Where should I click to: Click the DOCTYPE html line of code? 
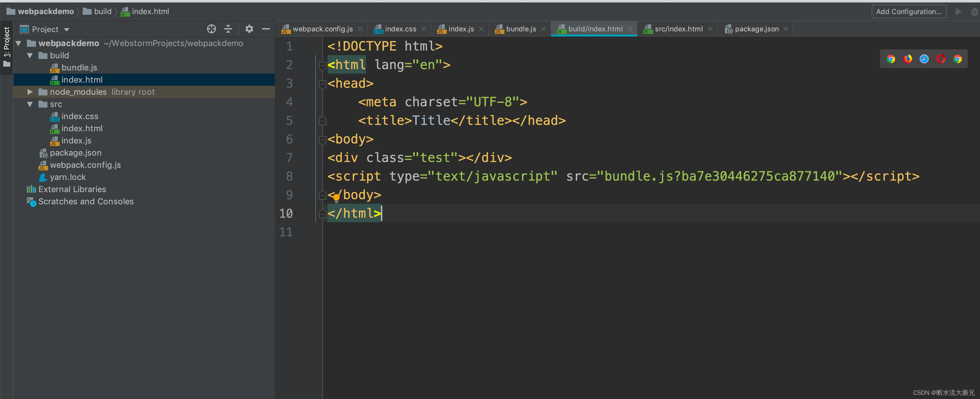pos(385,46)
